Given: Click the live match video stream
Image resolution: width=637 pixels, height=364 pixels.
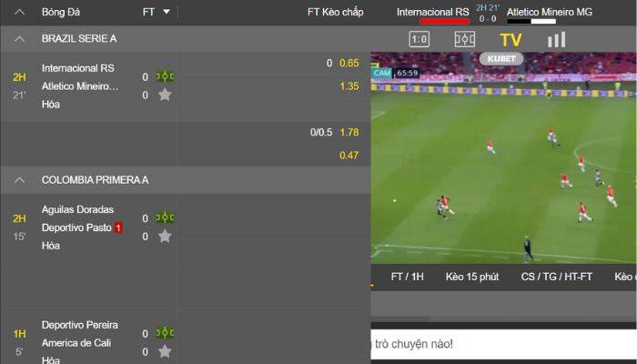Looking at the screenshot, I should coord(504,158).
